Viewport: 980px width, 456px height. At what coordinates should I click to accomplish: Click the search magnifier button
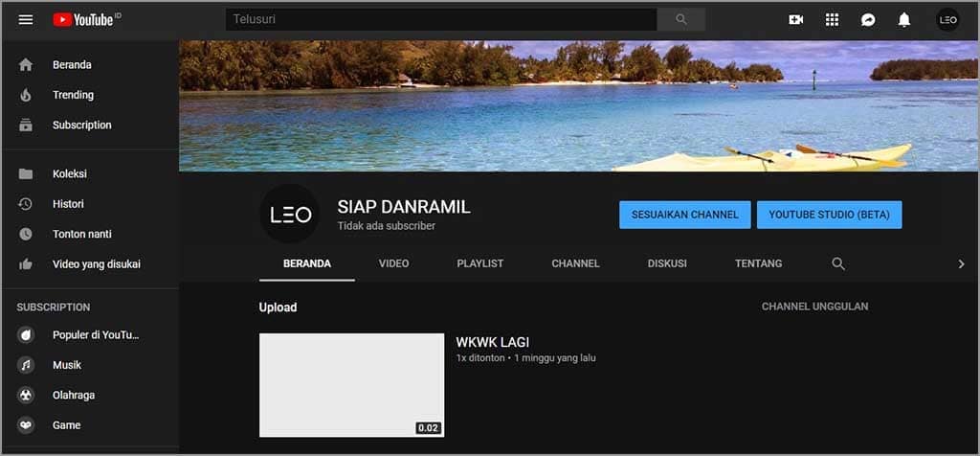pos(681,19)
